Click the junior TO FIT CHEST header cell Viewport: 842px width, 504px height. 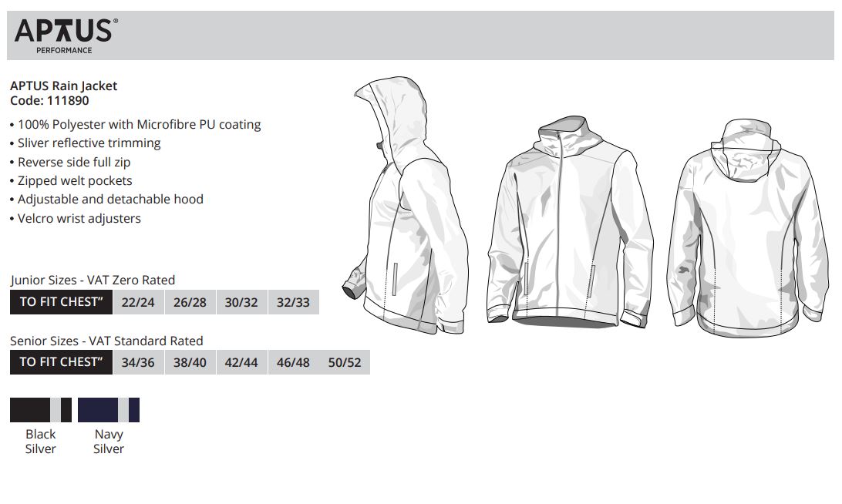pos(61,302)
